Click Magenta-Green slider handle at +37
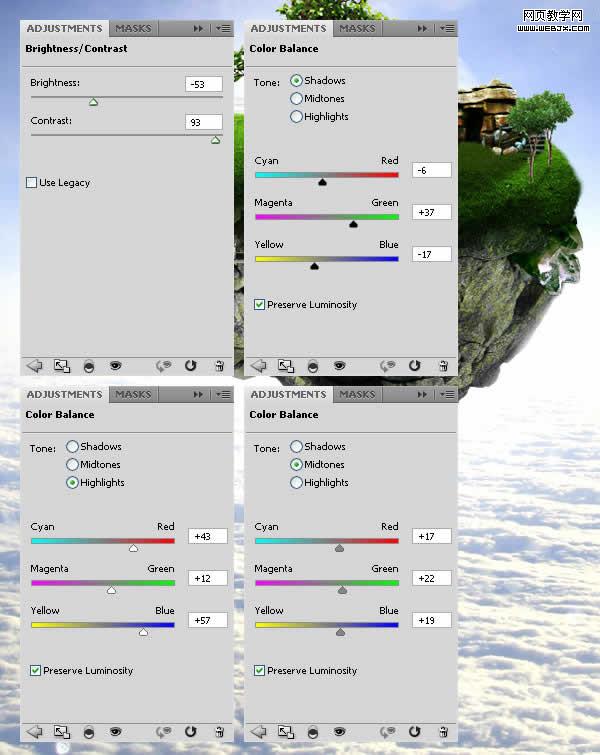Screen dimensions: 600x755 [x=353, y=224]
